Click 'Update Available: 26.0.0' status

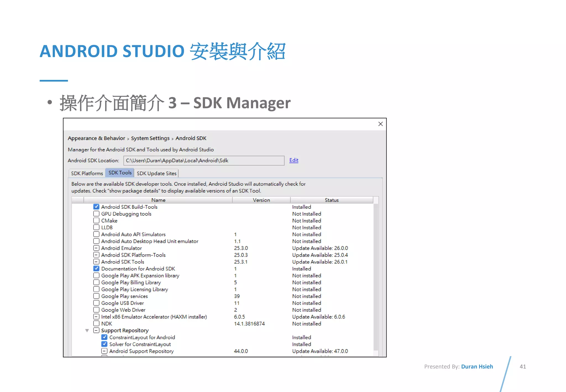coord(320,248)
